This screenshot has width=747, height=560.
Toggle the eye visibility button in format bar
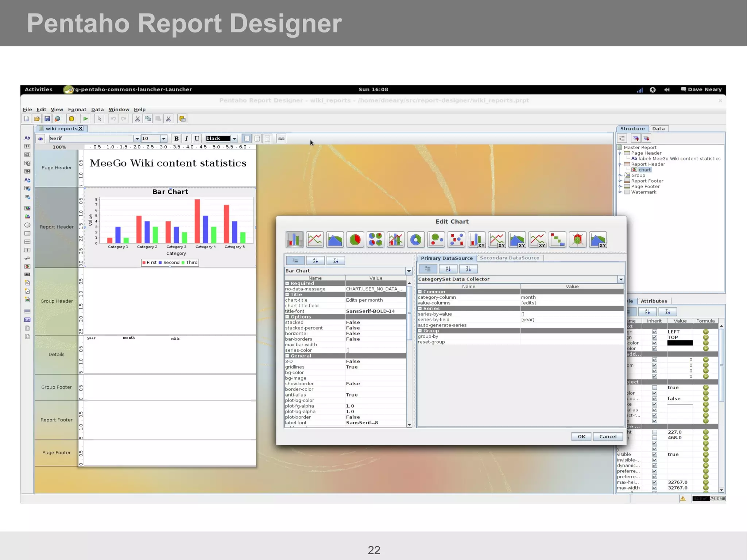pos(40,138)
